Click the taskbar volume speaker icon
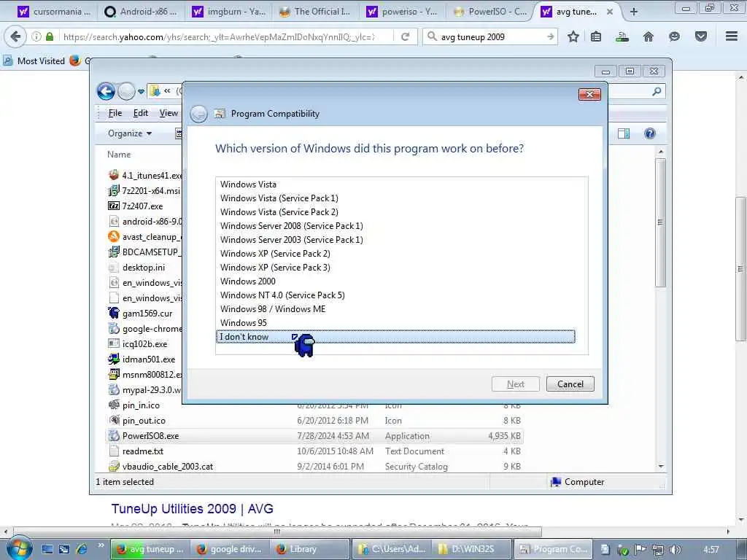The image size is (747, 560). tap(675, 550)
